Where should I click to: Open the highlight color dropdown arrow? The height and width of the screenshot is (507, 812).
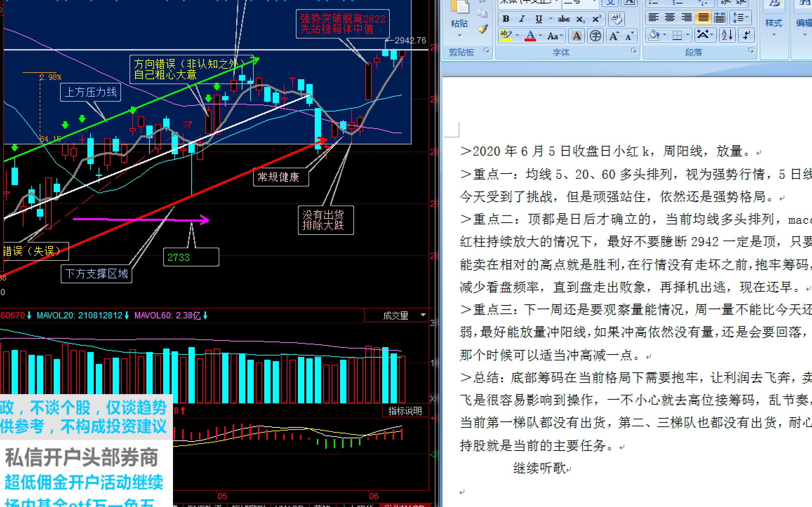point(517,36)
